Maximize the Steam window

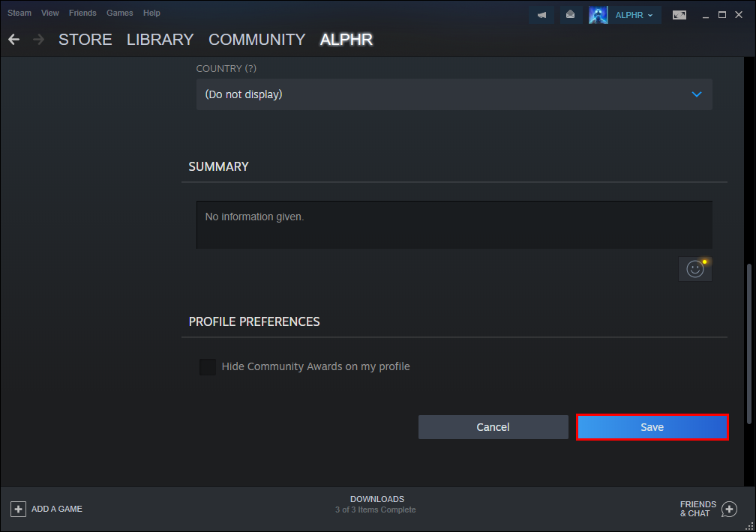(x=722, y=15)
